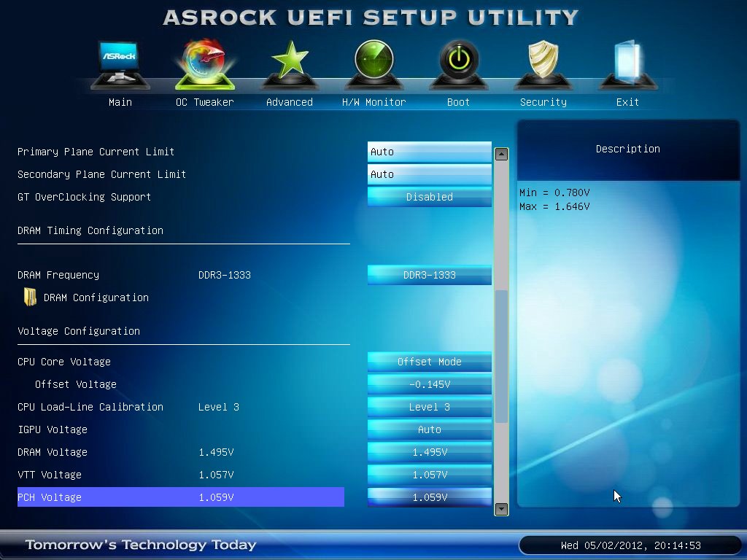Change VTT Voltage 1.057V value selector
747x560 pixels.
pos(429,475)
